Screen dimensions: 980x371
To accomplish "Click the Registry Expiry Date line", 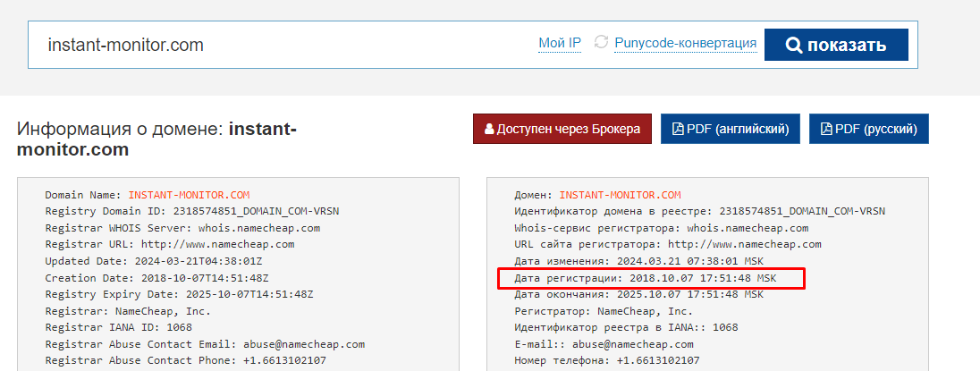I will 179,294.
